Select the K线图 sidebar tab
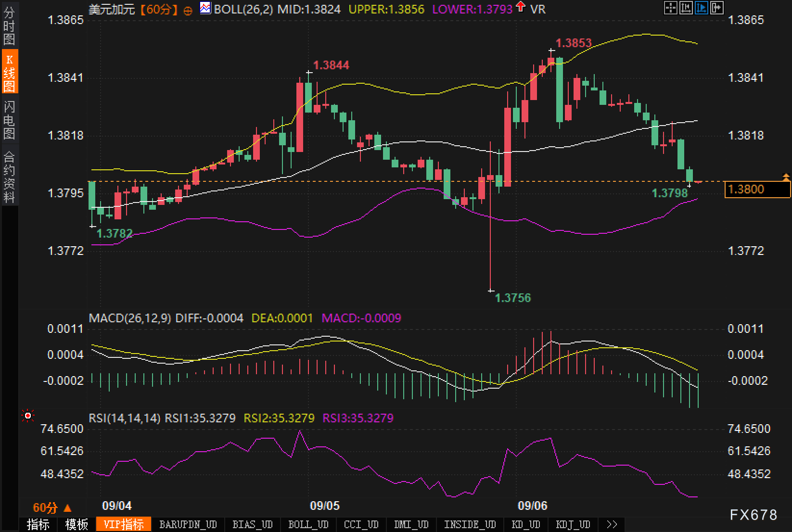The image size is (792, 532). pyautogui.click(x=9, y=72)
